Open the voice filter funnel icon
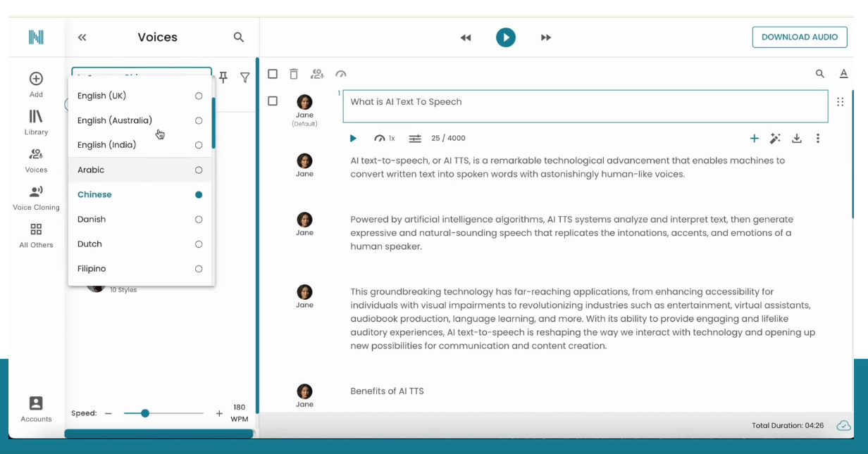 coord(244,77)
